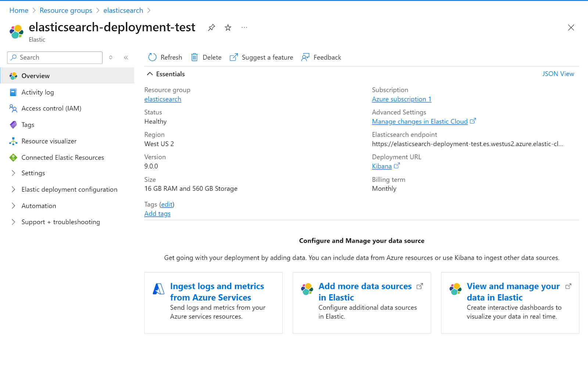Viewport: 588px width, 381px height.
Task: Toggle the favorite star for this deployment
Action: pos(228,27)
